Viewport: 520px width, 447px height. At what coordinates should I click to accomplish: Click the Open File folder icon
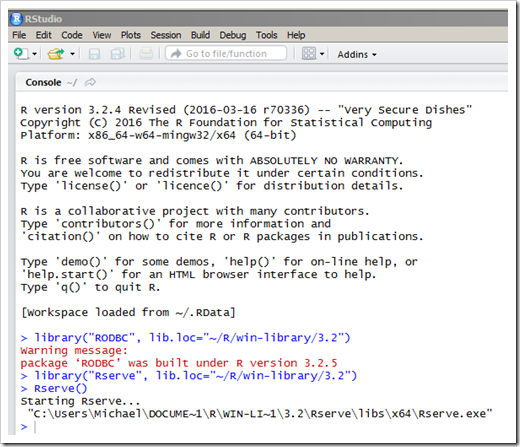56,53
